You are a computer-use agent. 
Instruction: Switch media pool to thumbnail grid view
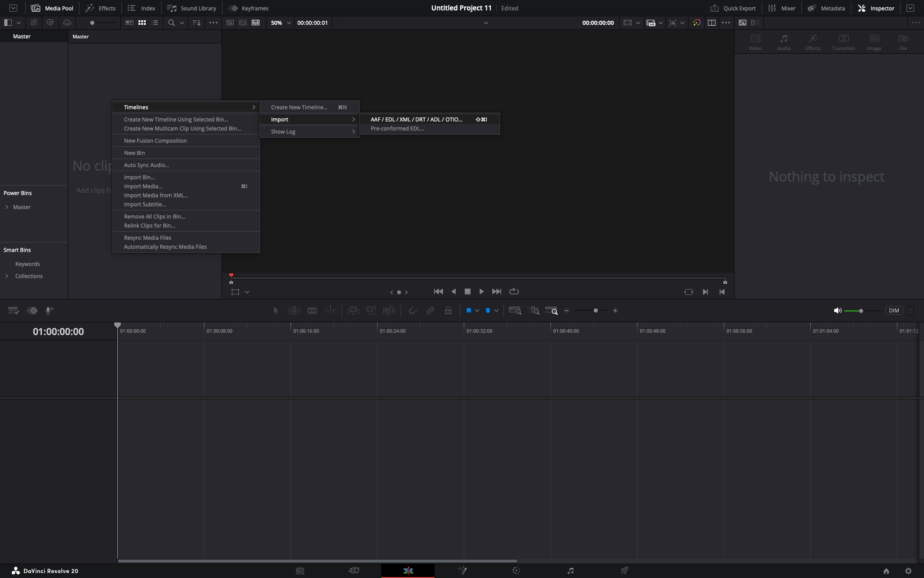(x=142, y=23)
